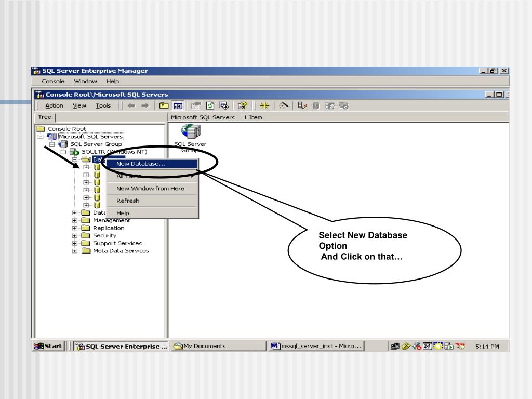Click the Forward arrow in the toolbar
The height and width of the screenshot is (399, 532).
click(x=145, y=106)
